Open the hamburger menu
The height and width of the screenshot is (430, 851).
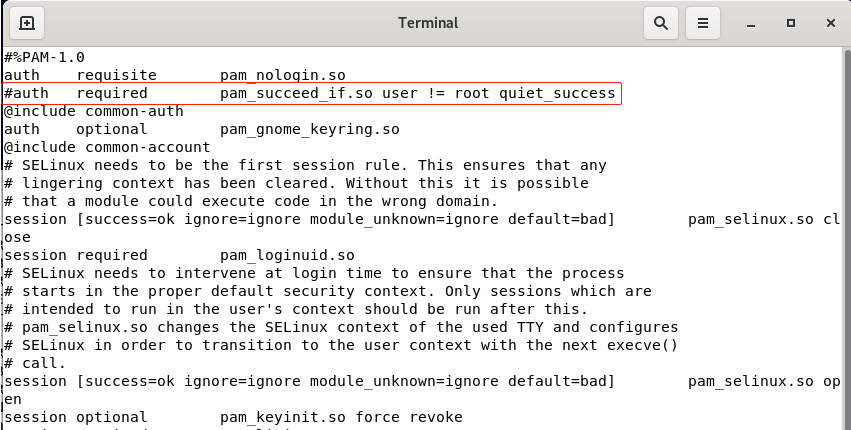pos(703,23)
